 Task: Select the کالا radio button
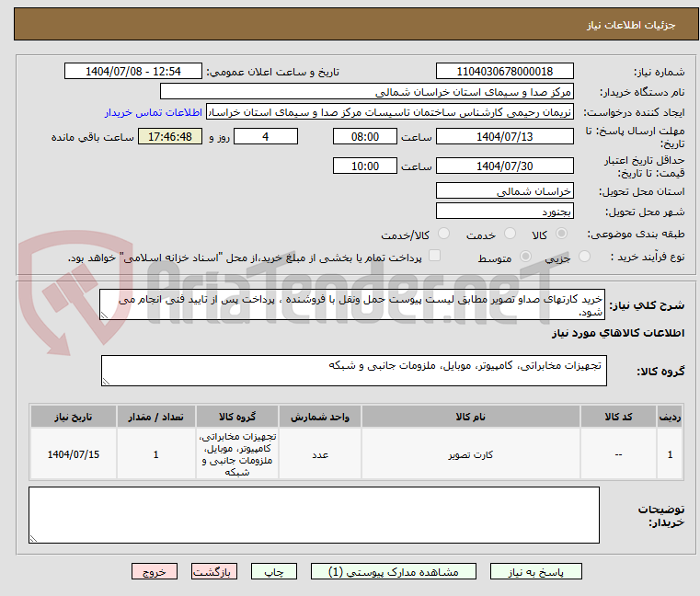click(x=561, y=234)
